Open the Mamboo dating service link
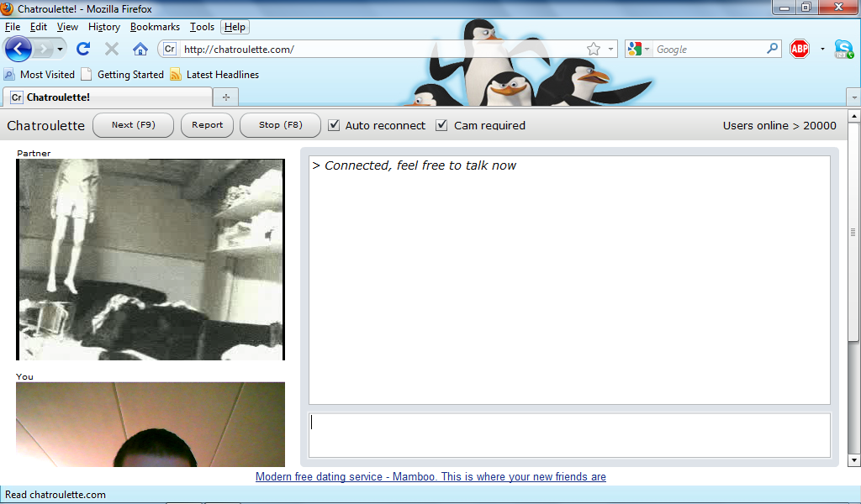Viewport: 861px width, 504px height. [x=430, y=476]
